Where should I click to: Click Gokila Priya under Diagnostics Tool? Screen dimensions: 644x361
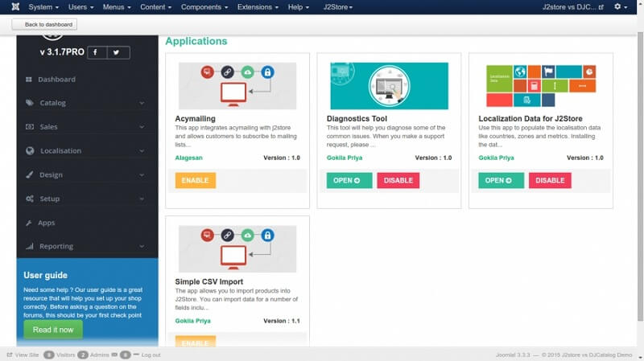345,158
